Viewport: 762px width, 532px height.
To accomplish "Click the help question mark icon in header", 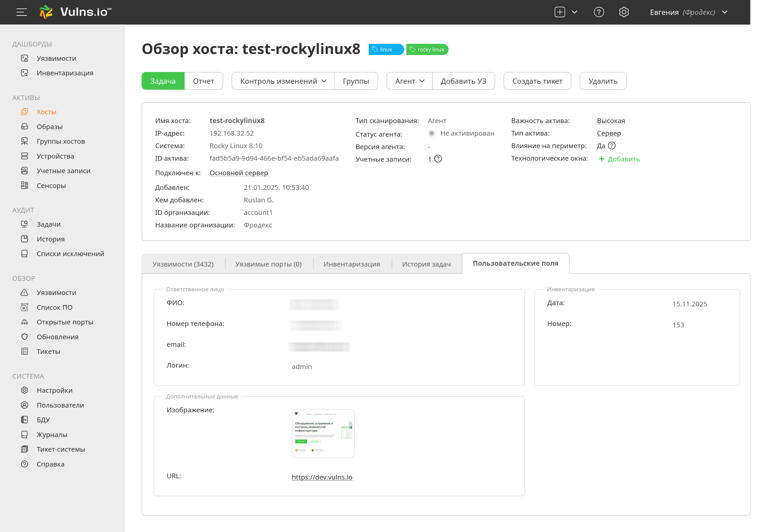I will 598,12.
